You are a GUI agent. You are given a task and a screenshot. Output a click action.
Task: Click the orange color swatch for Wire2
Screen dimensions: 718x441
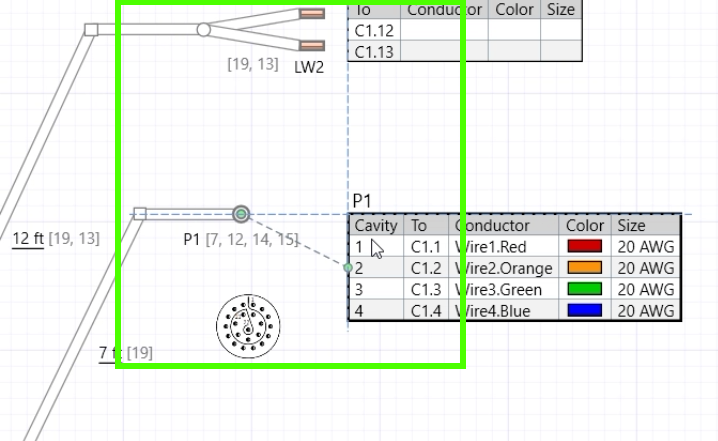coord(585,267)
